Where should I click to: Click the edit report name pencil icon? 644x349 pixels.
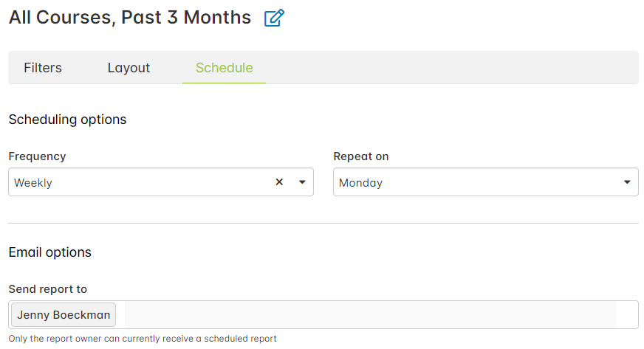(274, 18)
